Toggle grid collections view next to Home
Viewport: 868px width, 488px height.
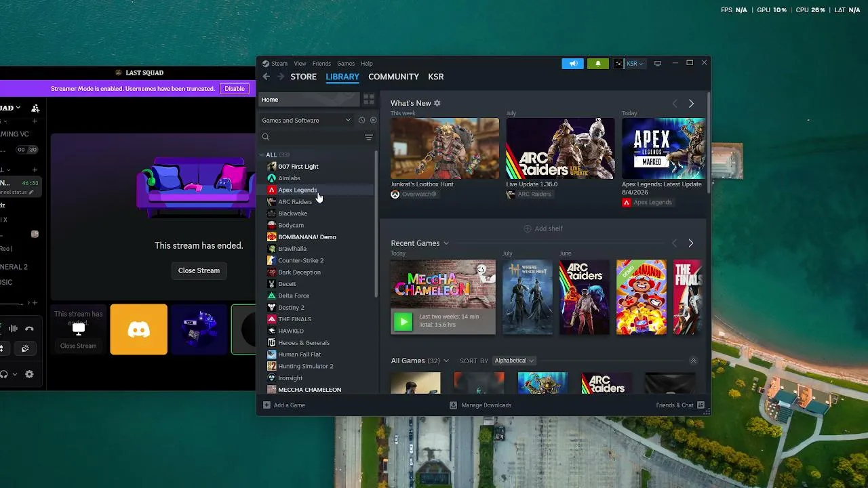(369, 99)
